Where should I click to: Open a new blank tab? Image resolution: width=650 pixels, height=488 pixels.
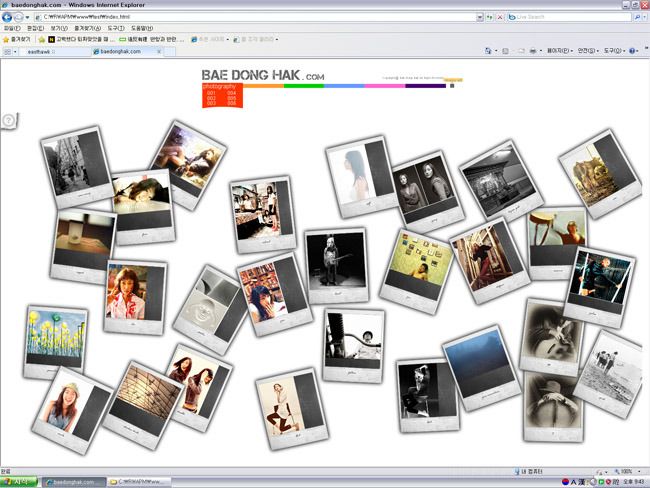click(170, 52)
